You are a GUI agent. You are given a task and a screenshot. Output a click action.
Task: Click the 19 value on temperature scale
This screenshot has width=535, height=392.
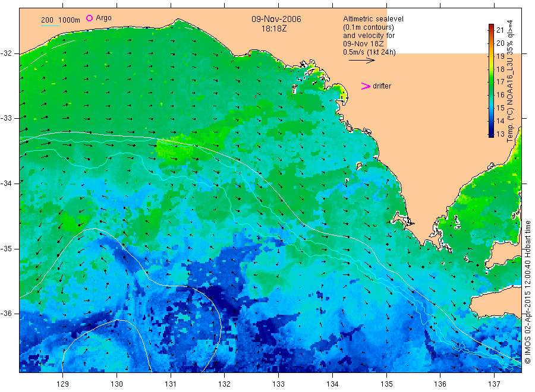coord(500,56)
